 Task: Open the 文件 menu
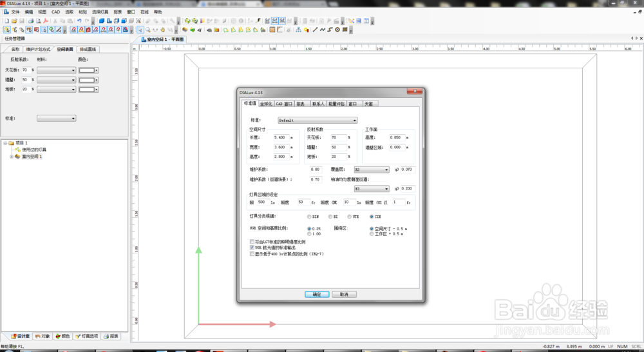(15, 12)
